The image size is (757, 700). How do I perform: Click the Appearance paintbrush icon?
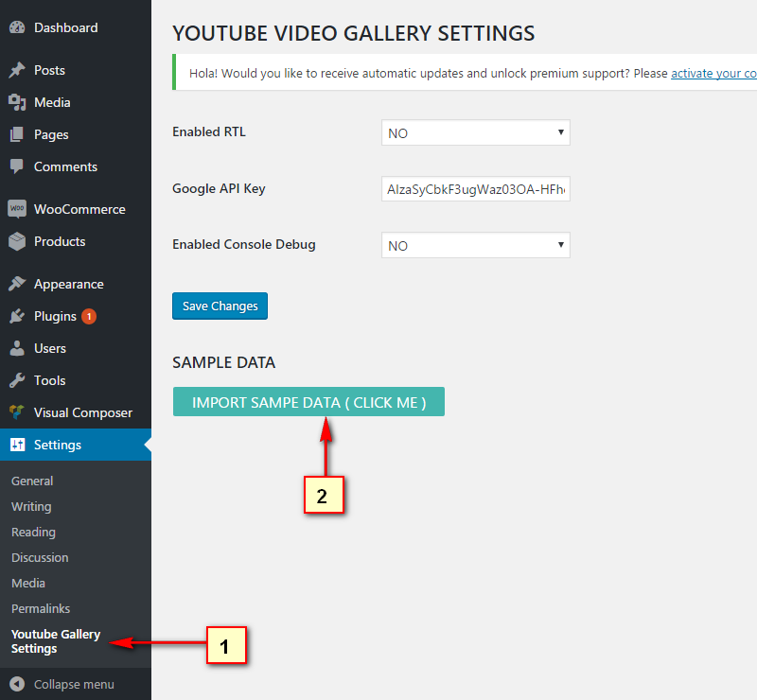(17, 284)
